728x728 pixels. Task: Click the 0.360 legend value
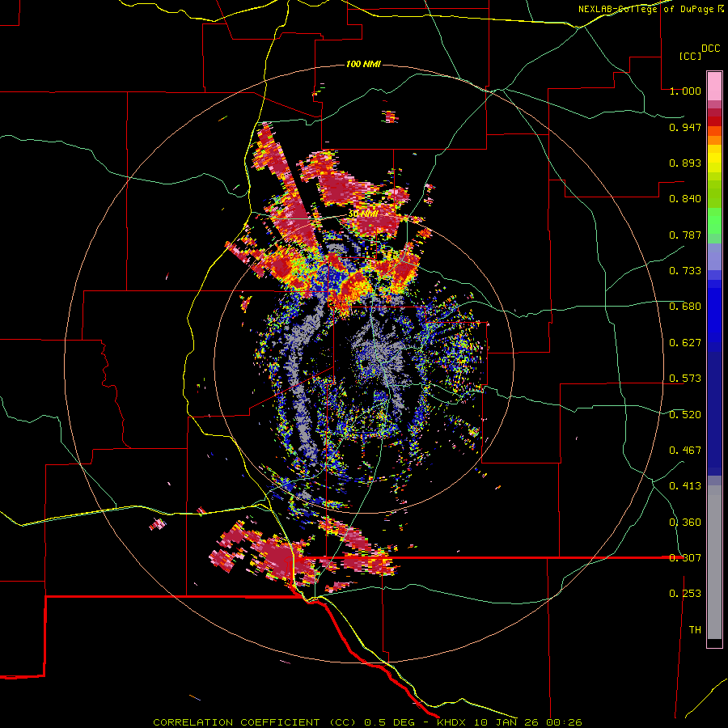pos(685,523)
